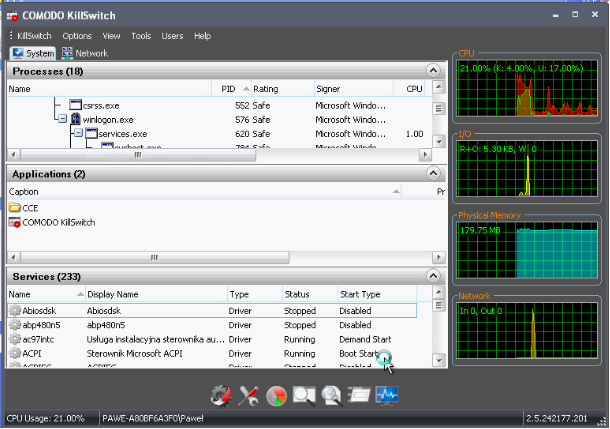Click the ac97intc service gear icon
This screenshot has height=429, width=610.
15,339
